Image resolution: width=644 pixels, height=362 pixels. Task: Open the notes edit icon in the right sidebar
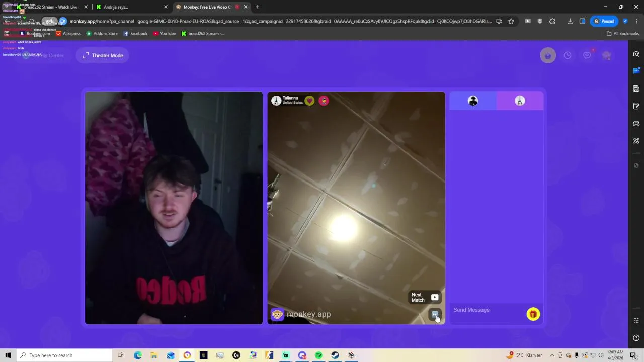click(636, 106)
